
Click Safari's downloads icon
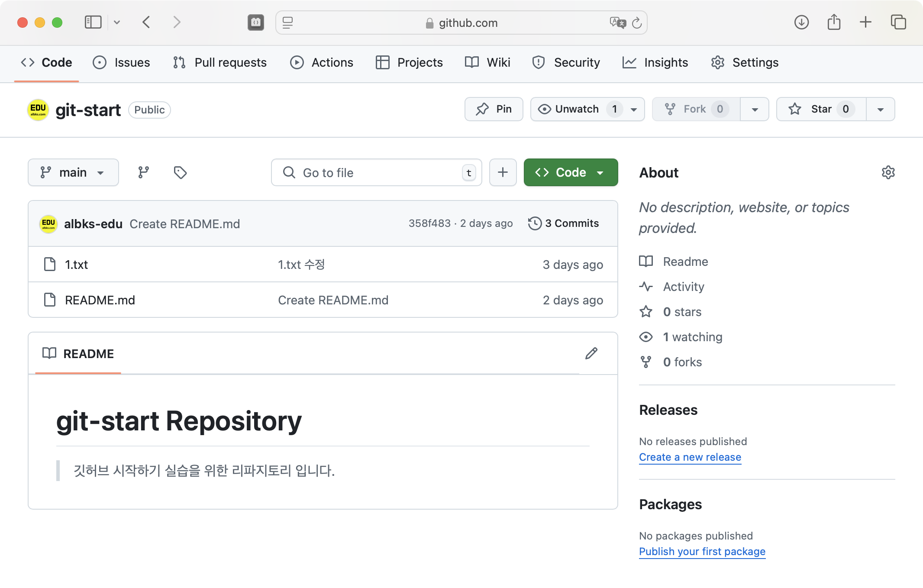801,22
